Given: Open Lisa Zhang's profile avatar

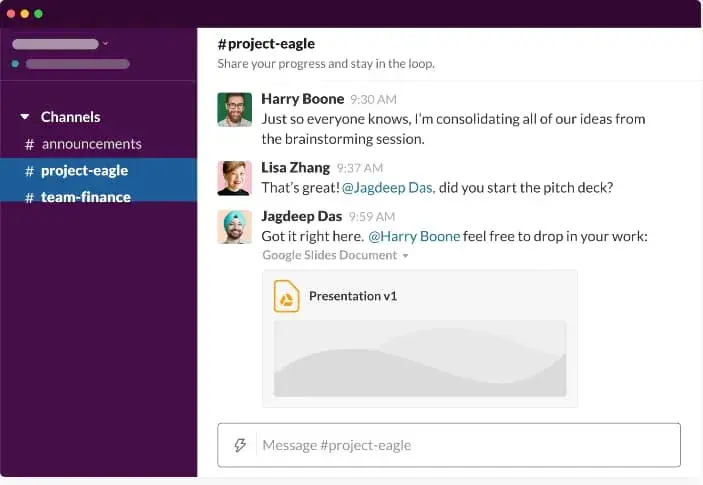Looking at the screenshot, I should (234, 178).
